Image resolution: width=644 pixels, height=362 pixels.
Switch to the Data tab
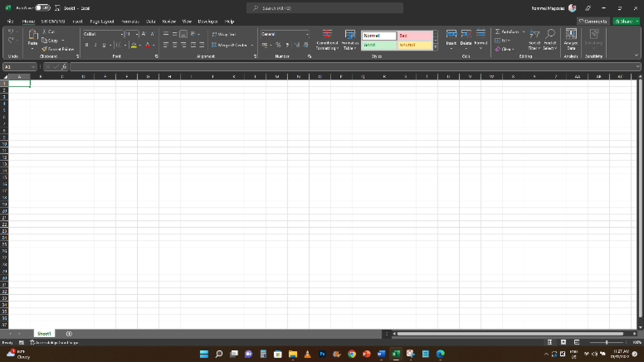151,21
